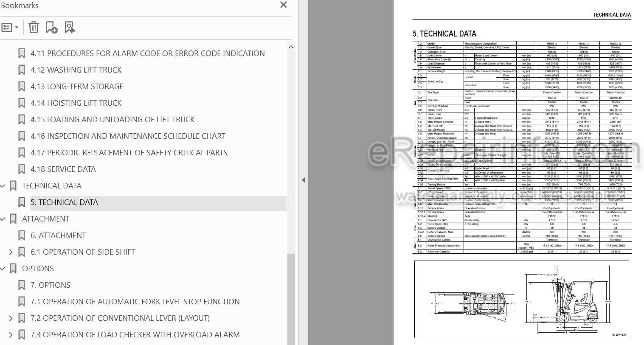Add a new bookmark
Image resolution: width=644 pixels, height=345 pixels.
point(51,28)
